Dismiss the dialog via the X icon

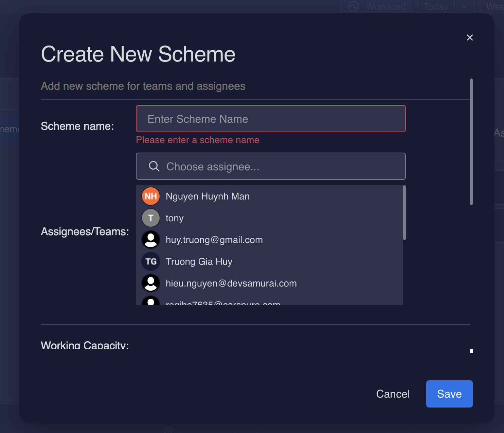tap(470, 37)
